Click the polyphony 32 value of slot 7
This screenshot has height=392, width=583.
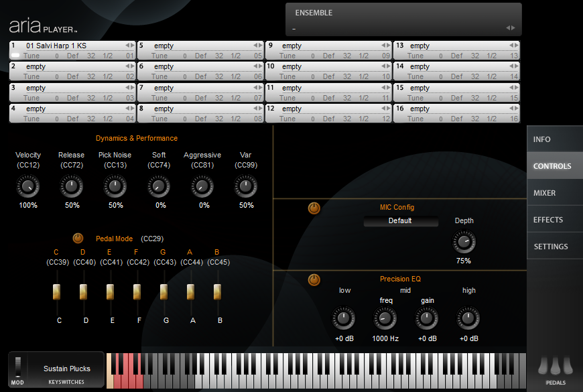(219, 98)
